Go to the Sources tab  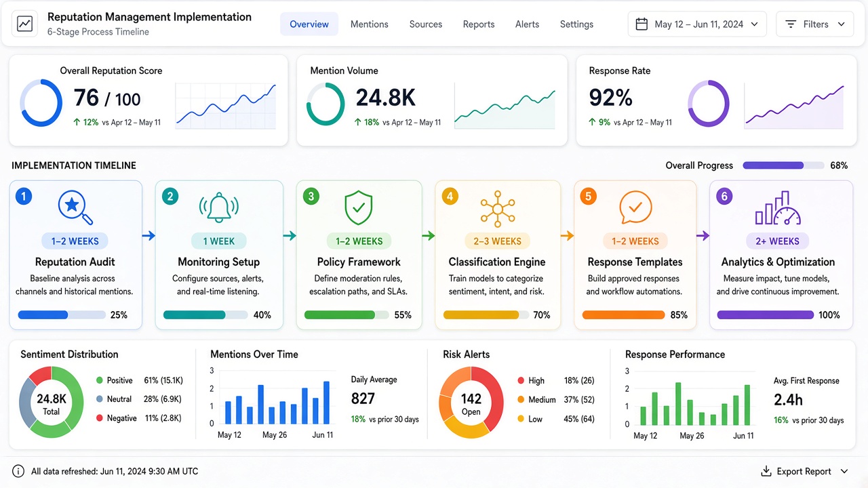(x=426, y=24)
